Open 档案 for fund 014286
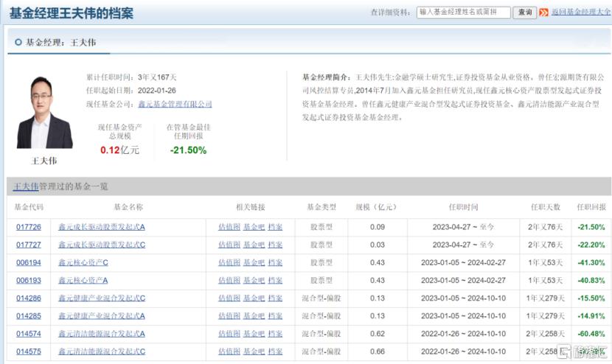 pyautogui.click(x=275, y=298)
